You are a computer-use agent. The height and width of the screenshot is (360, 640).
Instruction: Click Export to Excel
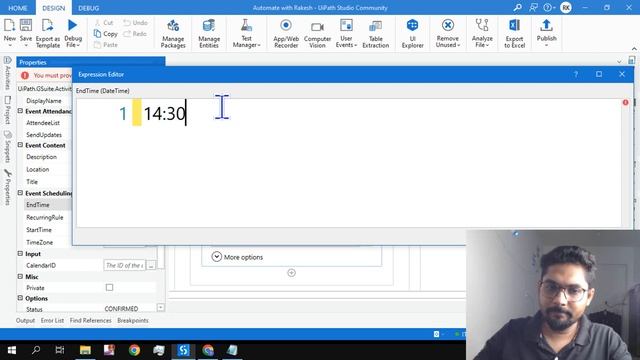pos(514,34)
